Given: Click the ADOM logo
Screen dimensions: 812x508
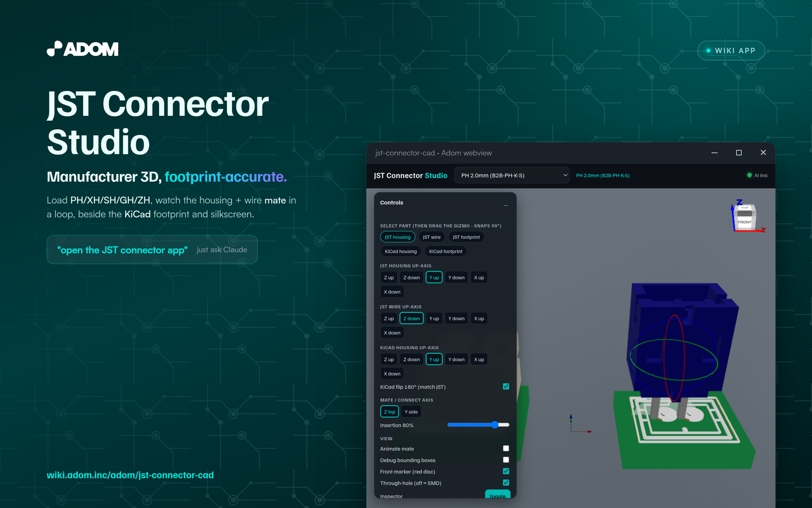Looking at the screenshot, I should 82,49.
